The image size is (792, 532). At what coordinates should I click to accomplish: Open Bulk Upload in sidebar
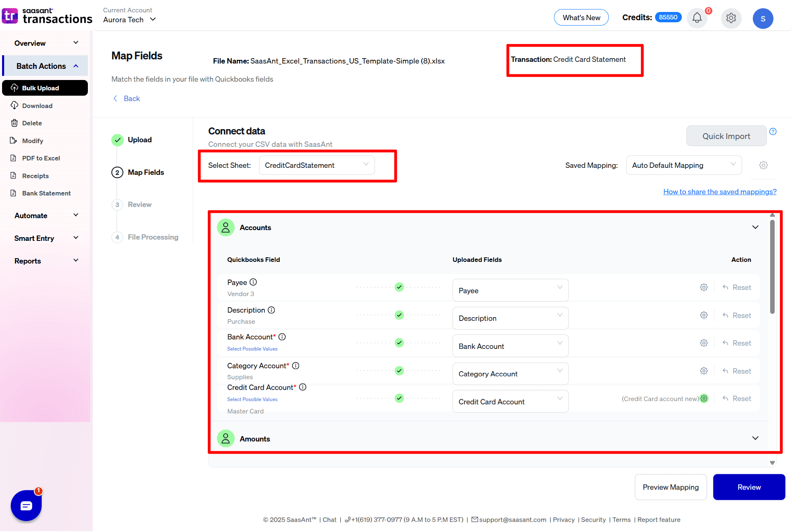pos(45,88)
